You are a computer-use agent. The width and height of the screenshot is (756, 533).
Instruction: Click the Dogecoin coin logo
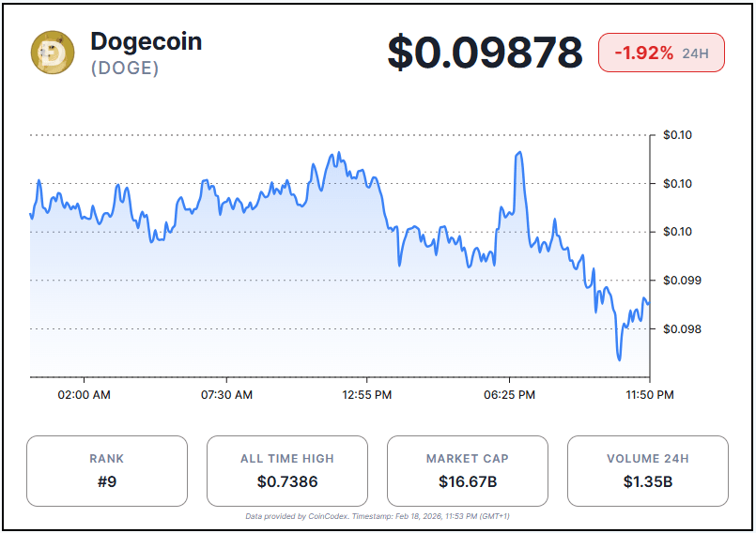53,53
